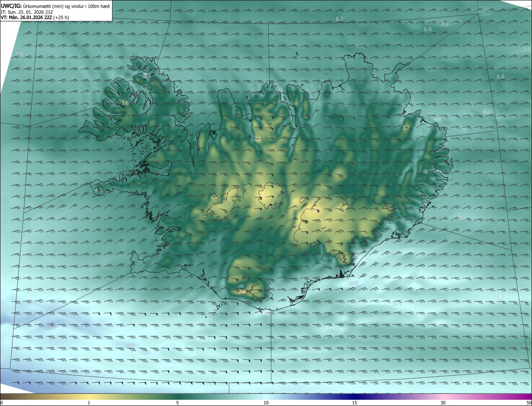Click the color scale tick label 1

click(x=89, y=403)
